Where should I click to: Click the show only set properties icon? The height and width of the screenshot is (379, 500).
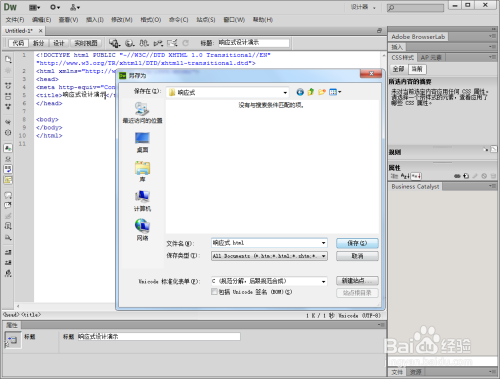coord(416,176)
